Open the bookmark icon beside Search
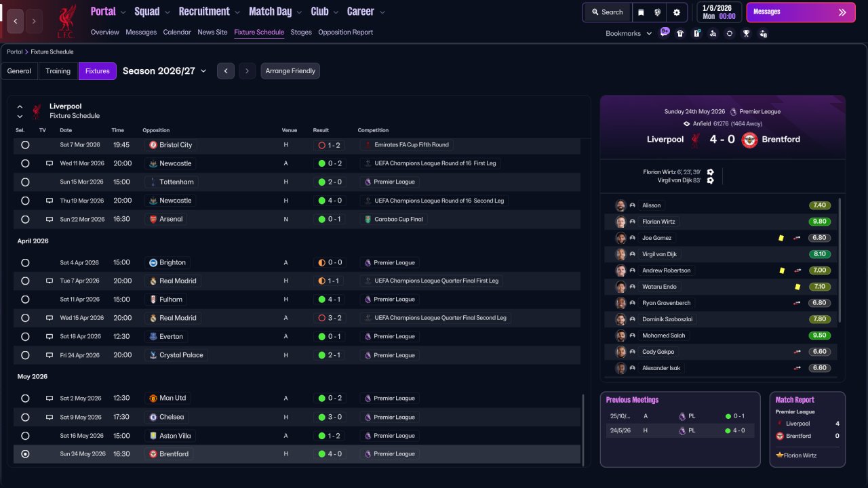 [x=642, y=12]
